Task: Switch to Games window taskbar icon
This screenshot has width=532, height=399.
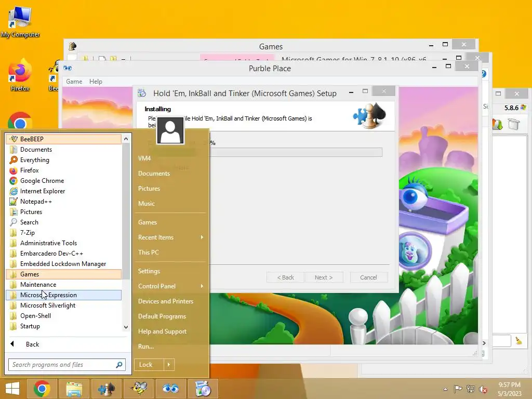Action: pos(106,389)
